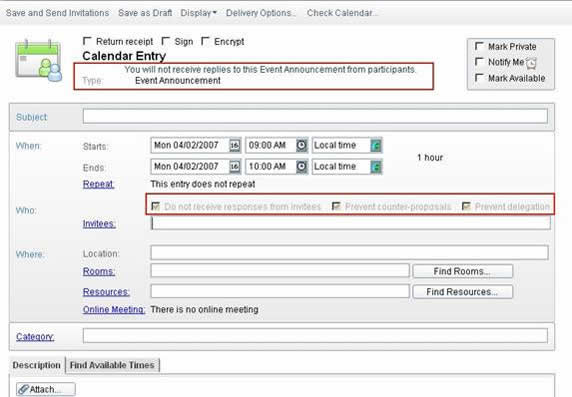Open Delivery Options from the action bar
Image resolution: width=572 pixels, height=397 pixels.
[260, 13]
